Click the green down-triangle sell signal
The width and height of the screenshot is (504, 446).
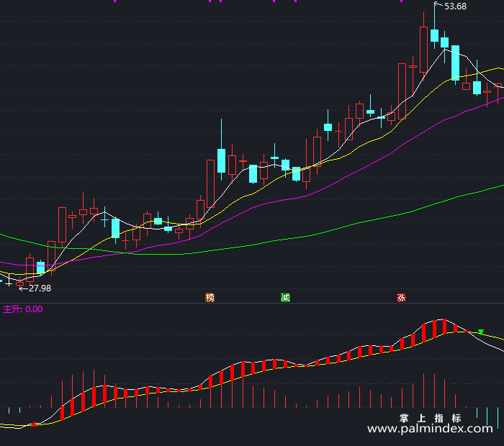click(481, 332)
